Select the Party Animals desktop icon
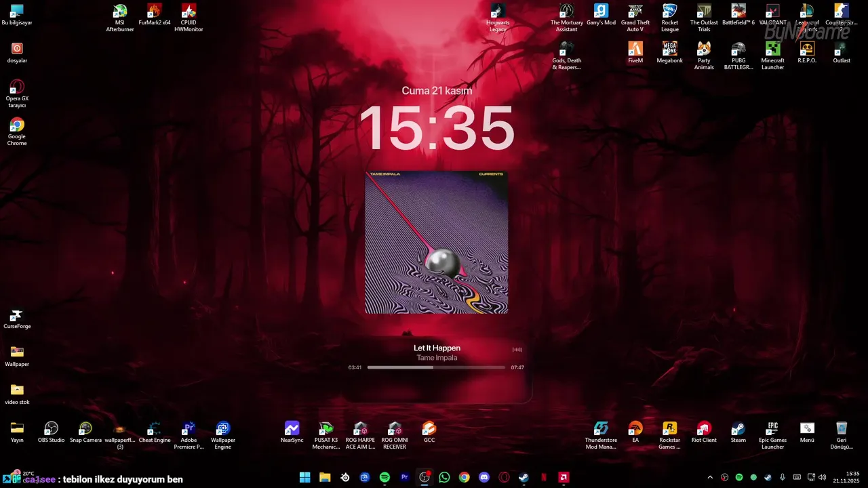This screenshot has height=488, width=868. coord(704,56)
